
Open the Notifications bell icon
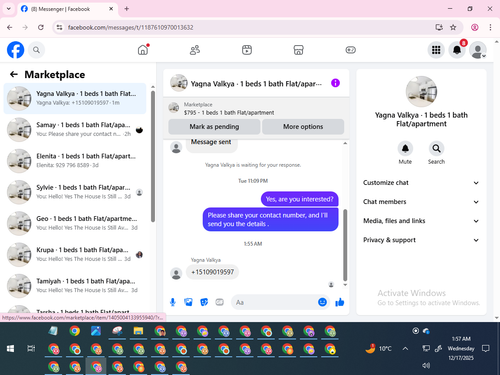[457, 50]
